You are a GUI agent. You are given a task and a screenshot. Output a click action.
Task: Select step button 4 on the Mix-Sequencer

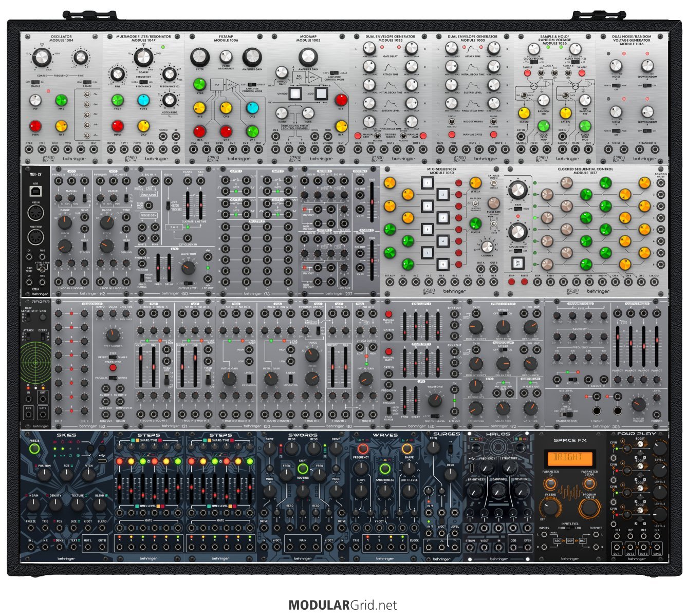pos(443,218)
